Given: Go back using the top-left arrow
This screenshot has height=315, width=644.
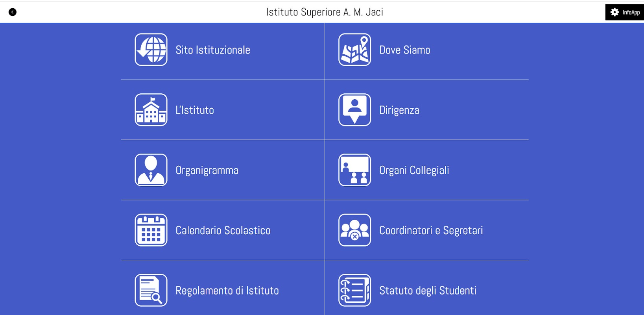Looking at the screenshot, I should (x=13, y=12).
